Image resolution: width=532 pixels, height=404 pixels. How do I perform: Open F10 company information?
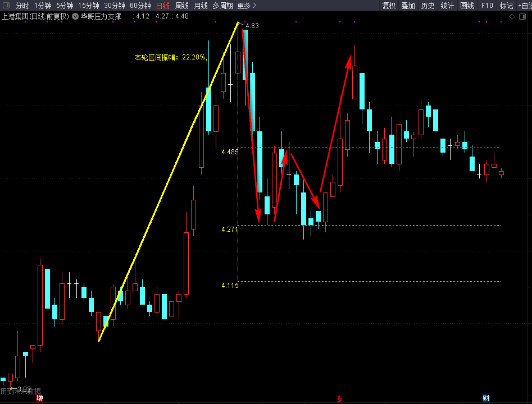487,6
